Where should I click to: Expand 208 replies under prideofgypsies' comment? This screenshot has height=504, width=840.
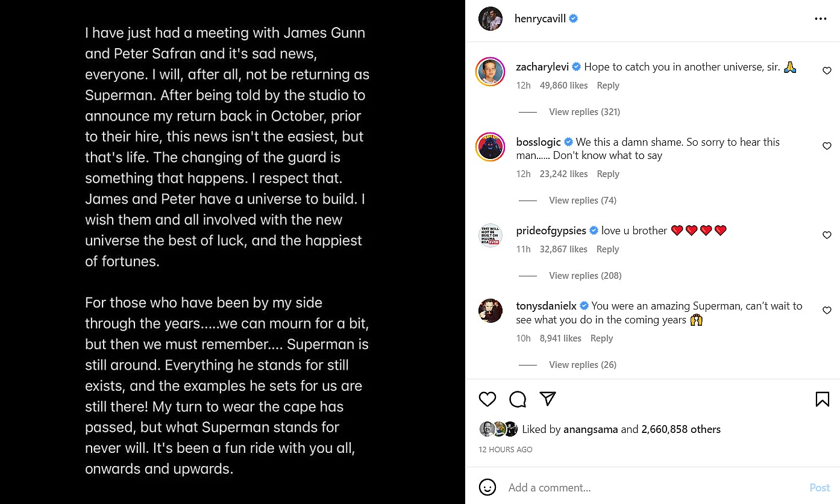point(585,276)
